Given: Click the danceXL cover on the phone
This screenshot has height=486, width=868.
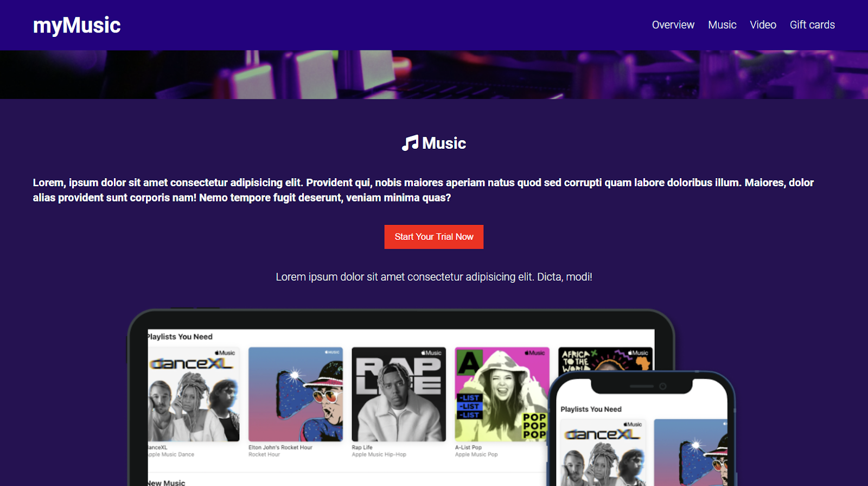Looking at the screenshot, I should click(603, 453).
